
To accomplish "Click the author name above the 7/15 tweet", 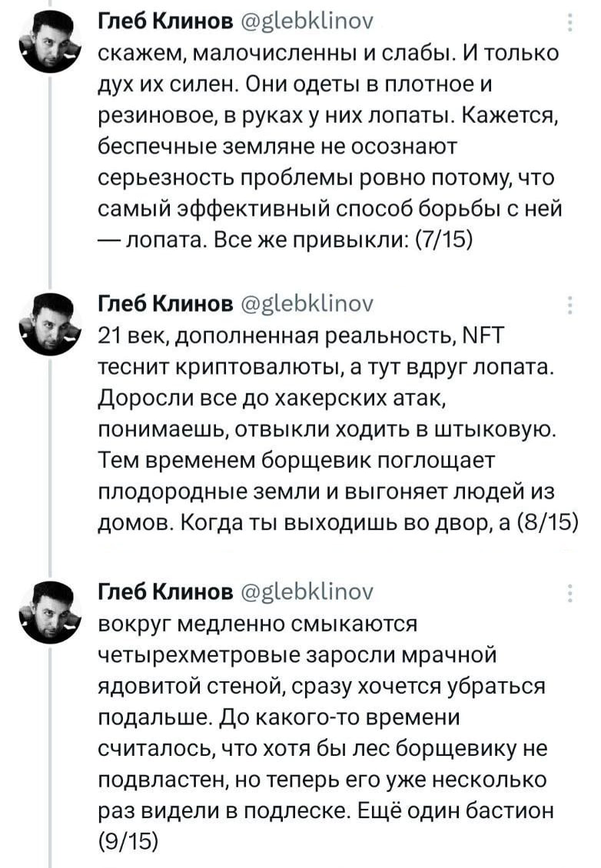I will coord(166,21).
